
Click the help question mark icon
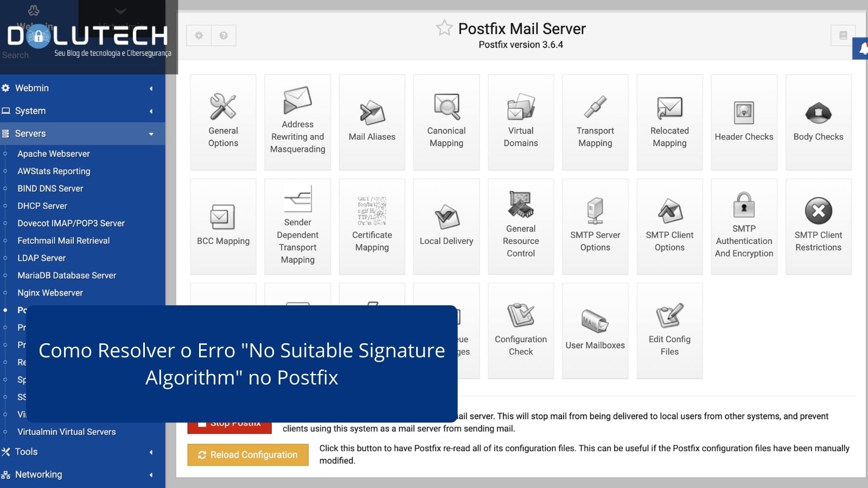(222, 35)
